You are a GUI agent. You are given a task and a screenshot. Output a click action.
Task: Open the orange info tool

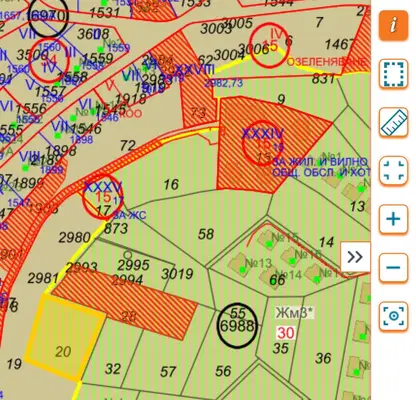click(x=393, y=26)
